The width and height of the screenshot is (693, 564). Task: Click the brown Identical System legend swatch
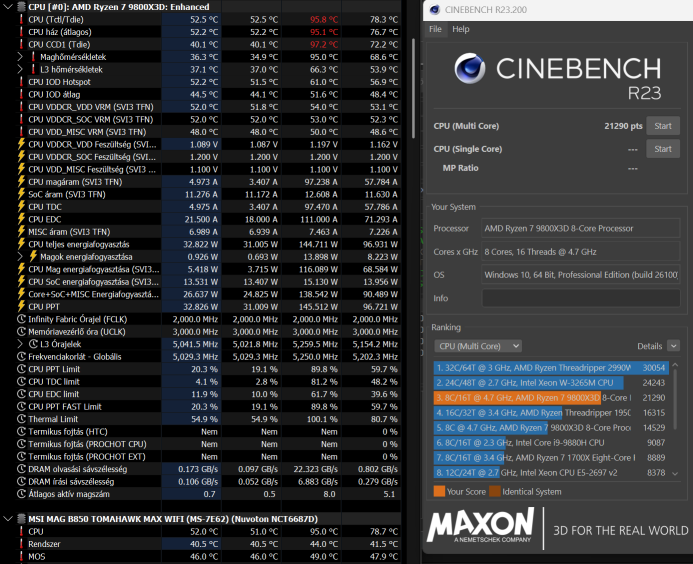pyautogui.click(x=495, y=492)
